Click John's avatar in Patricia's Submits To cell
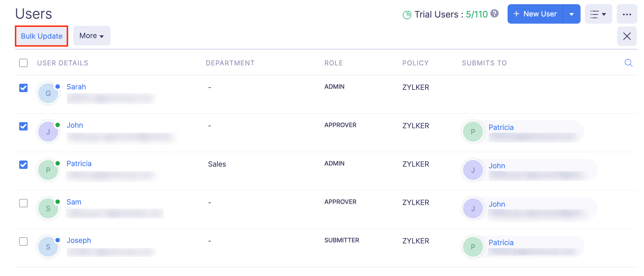 pyautogui.click(x=473, y=170)
